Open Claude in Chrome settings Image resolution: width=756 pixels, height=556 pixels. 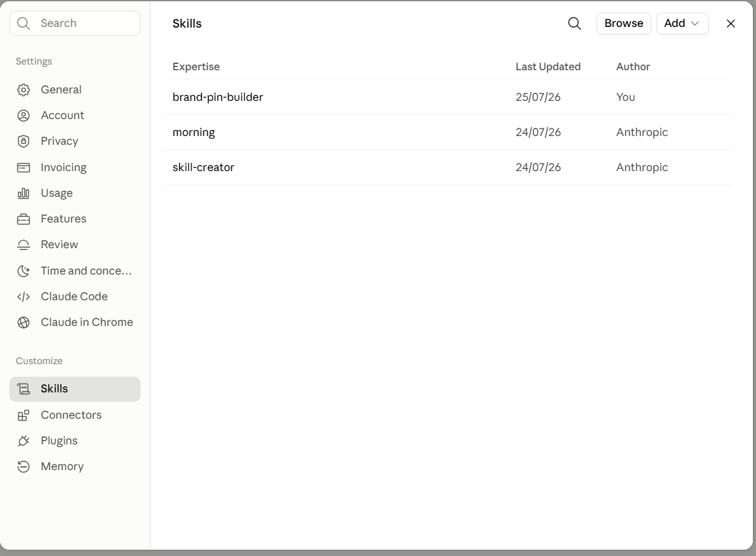pos(75,322)
